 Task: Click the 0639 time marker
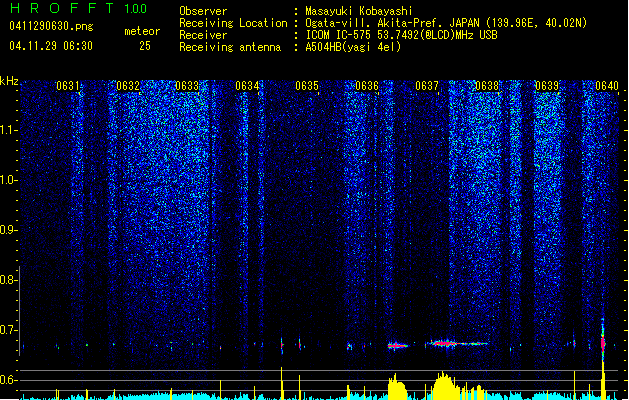(x=547, y=86)
